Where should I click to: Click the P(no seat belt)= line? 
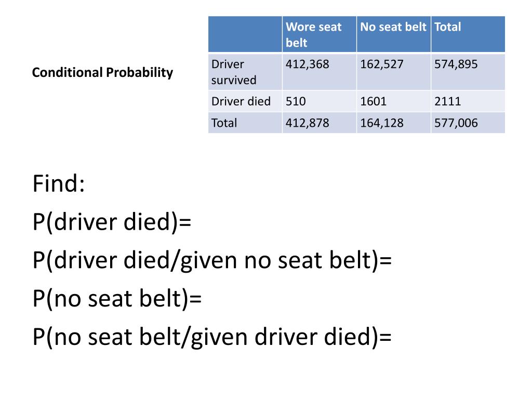click(x=117, y=299)
